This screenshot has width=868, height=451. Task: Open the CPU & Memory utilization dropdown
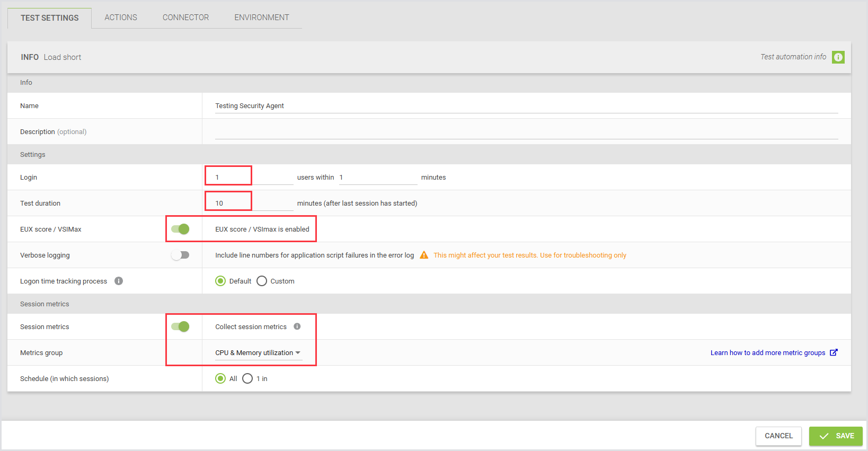point(258,353)
